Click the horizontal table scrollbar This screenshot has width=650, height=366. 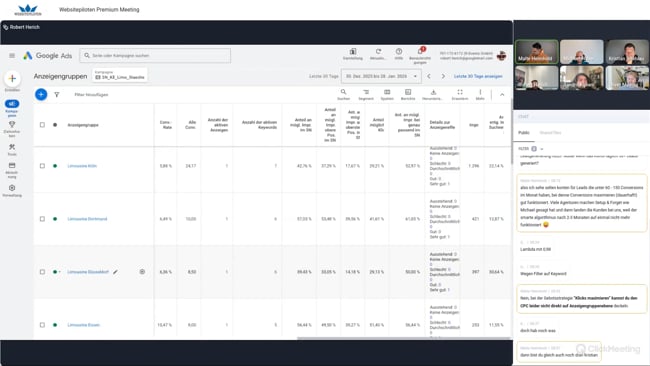403,338
